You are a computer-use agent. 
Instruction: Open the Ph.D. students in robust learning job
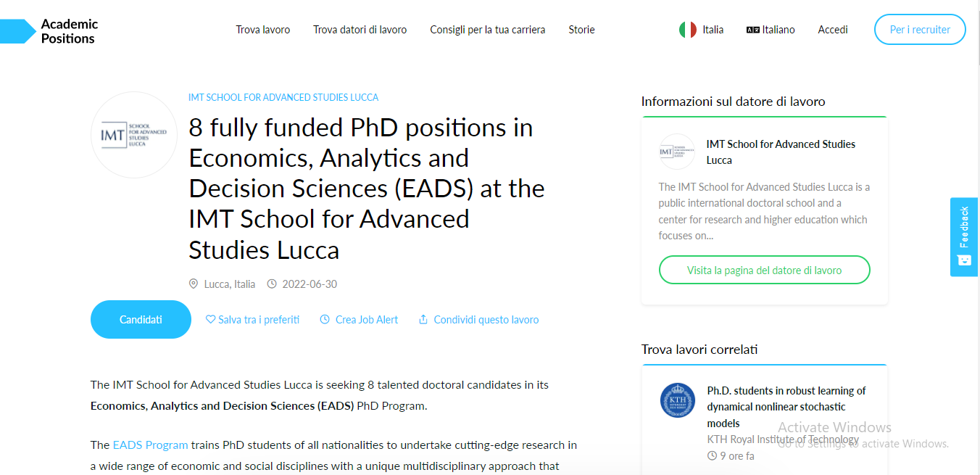(786, 407)
